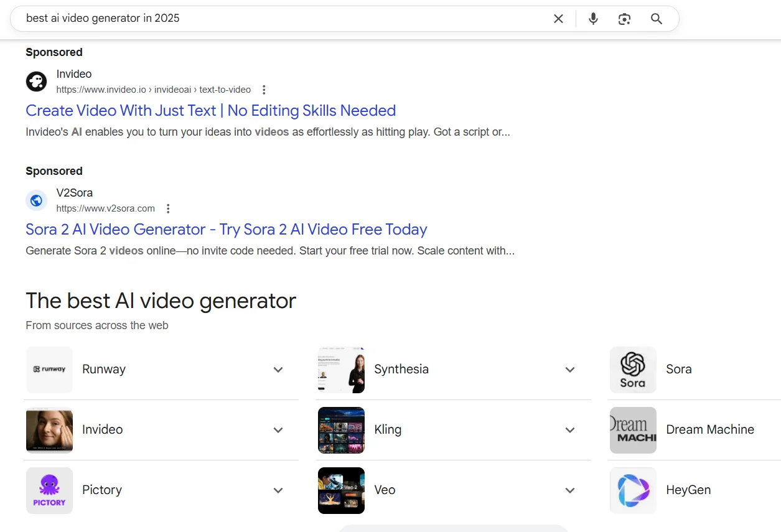
Task: Clear the search box text
Action: click(558, 19)
